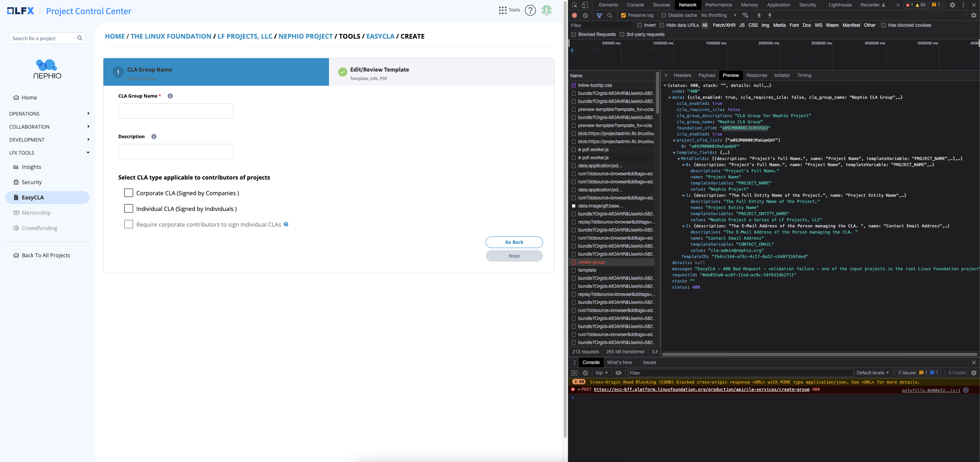
Task: Open Insights in sidebar
Action: 31,167
